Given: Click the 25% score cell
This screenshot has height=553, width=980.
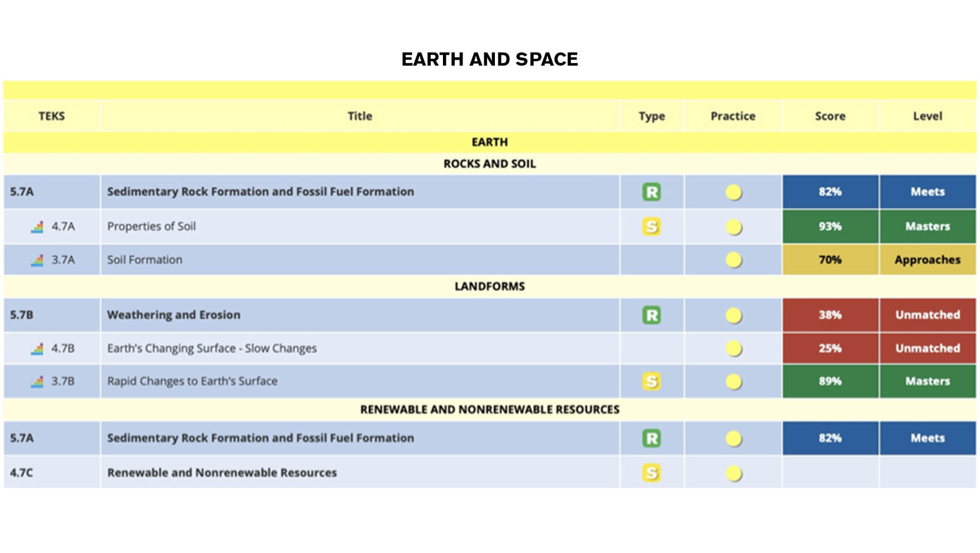Looking at the screenshot, I should 830,348.
